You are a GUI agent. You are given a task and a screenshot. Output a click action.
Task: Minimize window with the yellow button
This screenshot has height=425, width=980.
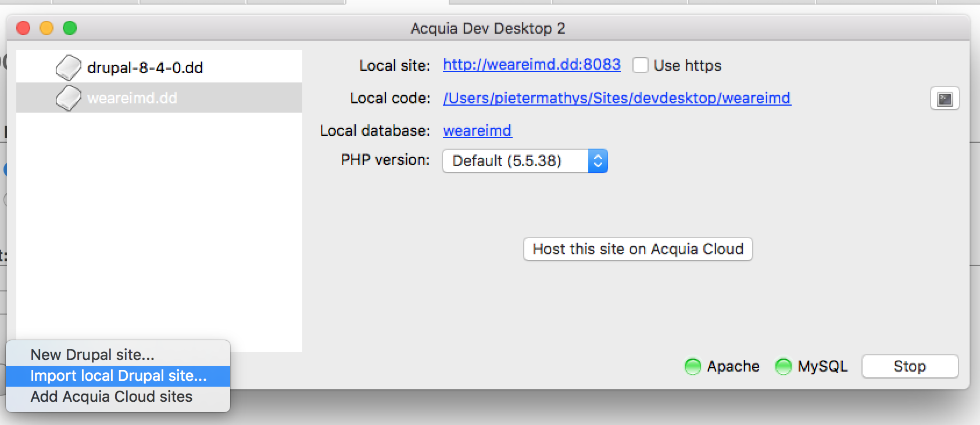47,28
